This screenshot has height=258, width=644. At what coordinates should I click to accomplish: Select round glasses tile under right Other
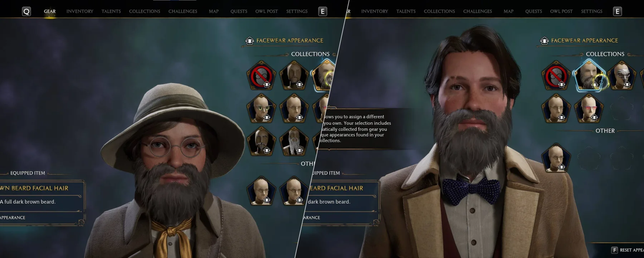pyautogui.click(x=556, y=158)
